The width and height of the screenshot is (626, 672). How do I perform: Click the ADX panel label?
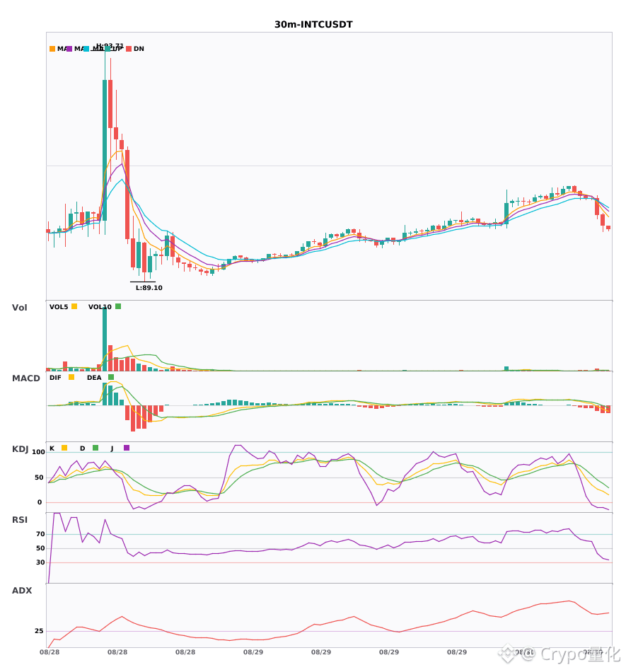(x=22, y=591)
